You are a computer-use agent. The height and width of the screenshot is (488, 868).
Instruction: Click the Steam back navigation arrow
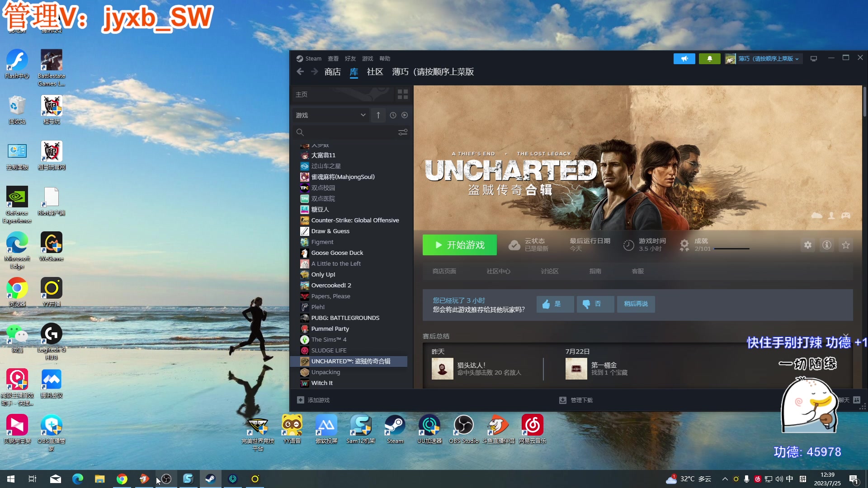click(x=300, y=72)
